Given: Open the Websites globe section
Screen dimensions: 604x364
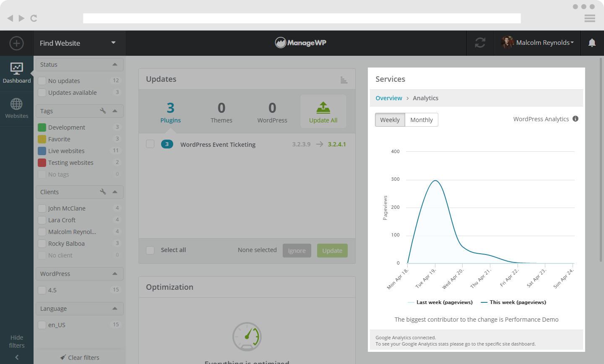Looking at the screenshot, I should 17,109.
